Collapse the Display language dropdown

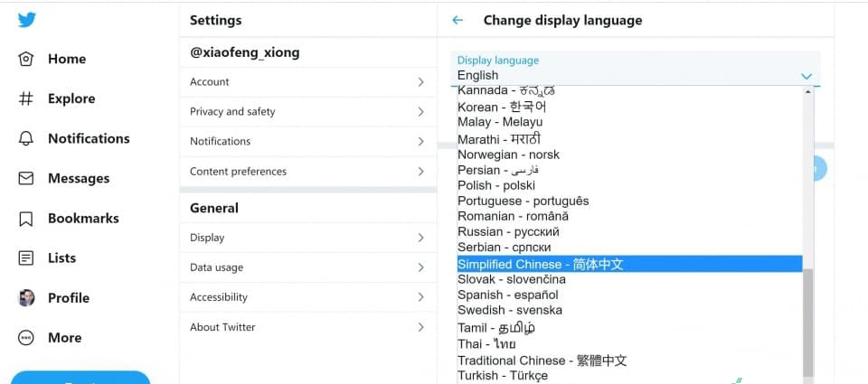(x=806, y=76)
